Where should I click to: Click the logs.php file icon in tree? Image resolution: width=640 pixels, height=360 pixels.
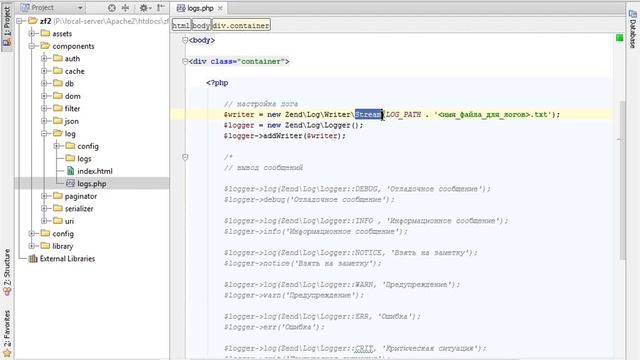(70, 183)
